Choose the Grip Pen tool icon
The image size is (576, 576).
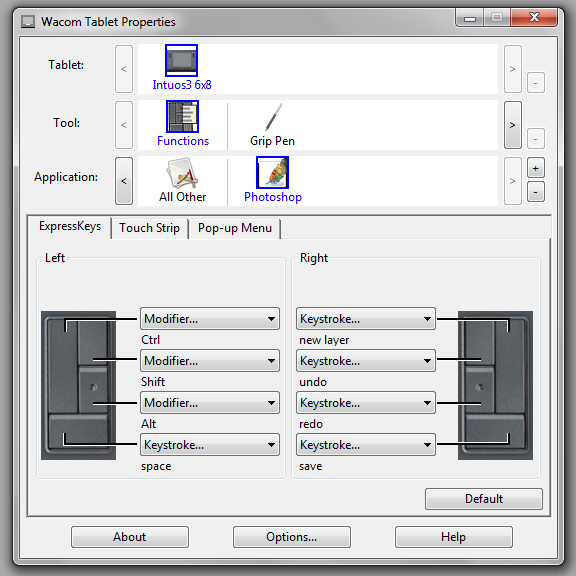coord(272,117)
